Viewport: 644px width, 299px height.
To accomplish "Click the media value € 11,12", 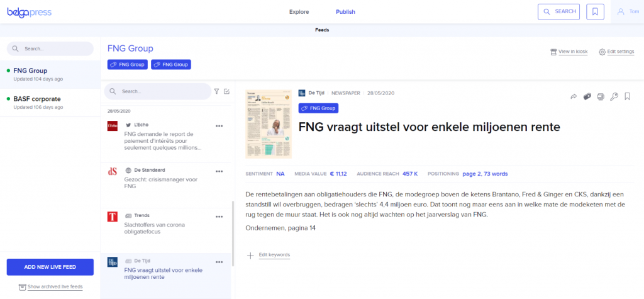I will click(338, 174).
